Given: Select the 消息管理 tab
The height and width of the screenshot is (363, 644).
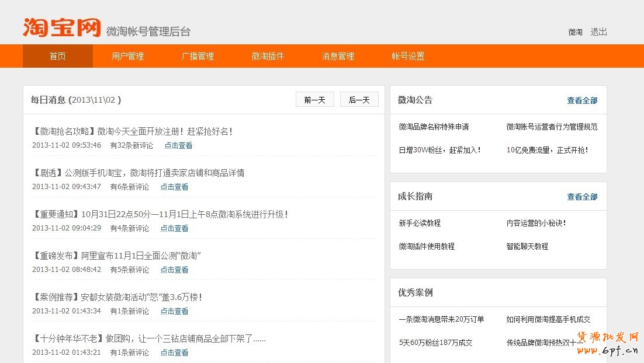Looking at the screenshot, I should point(338,56).
